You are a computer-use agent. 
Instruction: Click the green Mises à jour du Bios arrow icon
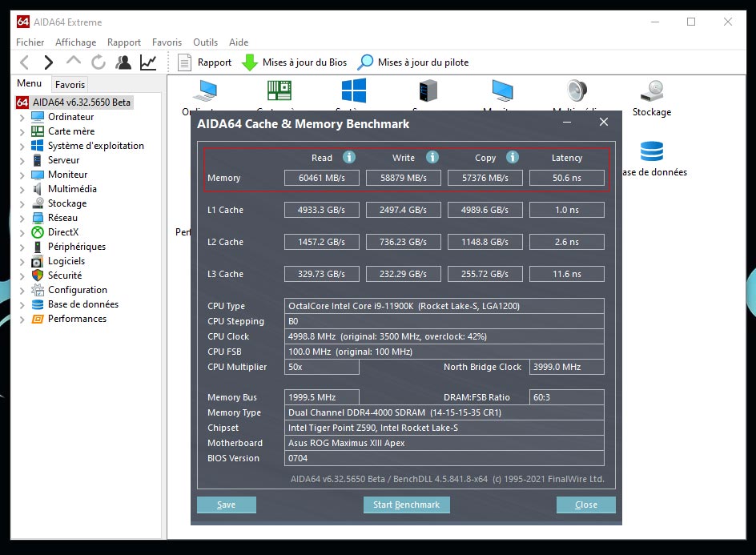click(249, 62)
